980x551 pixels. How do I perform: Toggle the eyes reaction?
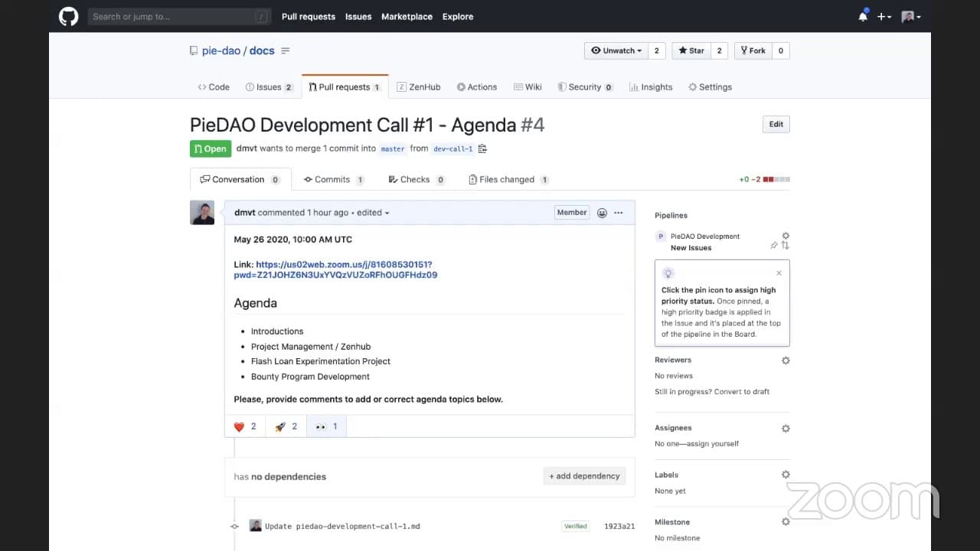pos(326,426)
